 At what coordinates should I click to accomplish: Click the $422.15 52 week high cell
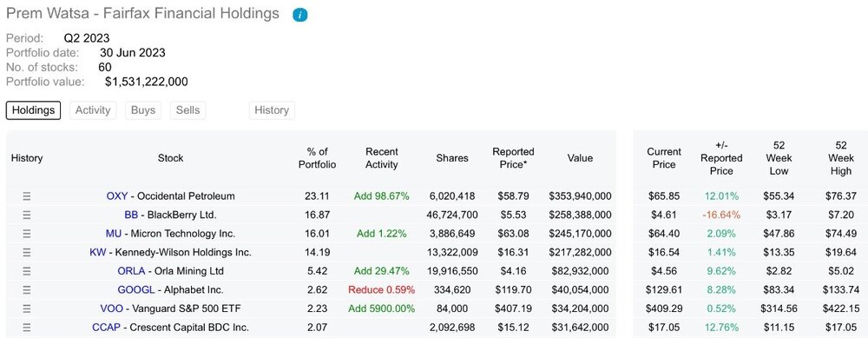(841, 308)
